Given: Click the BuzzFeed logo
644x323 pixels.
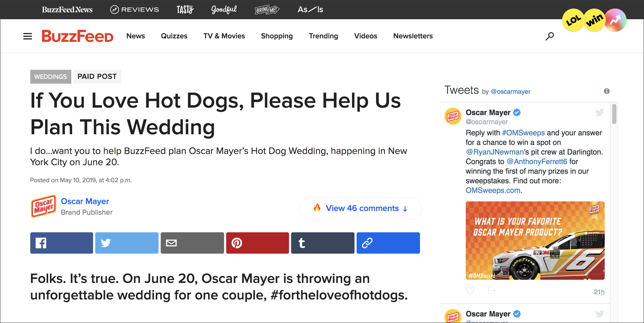Looking at the screenshot, I should click(77, 36).
